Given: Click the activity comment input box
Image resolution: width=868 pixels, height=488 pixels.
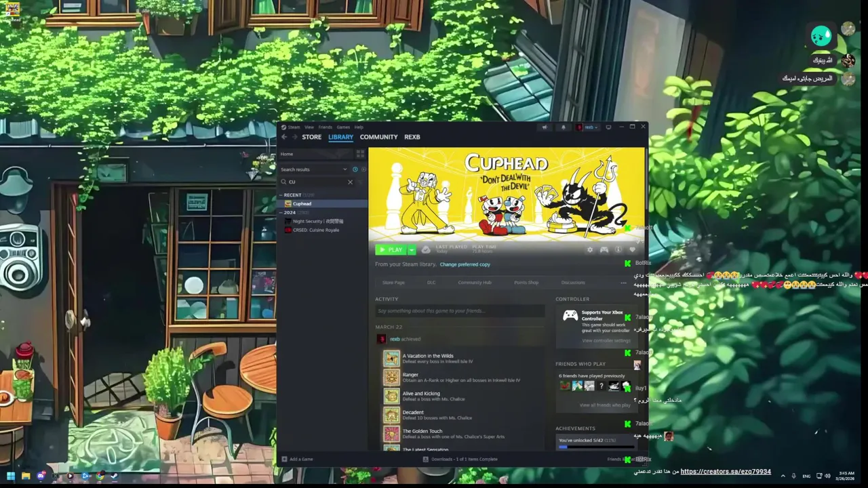Looking at the screenshot, I should 460,311.
